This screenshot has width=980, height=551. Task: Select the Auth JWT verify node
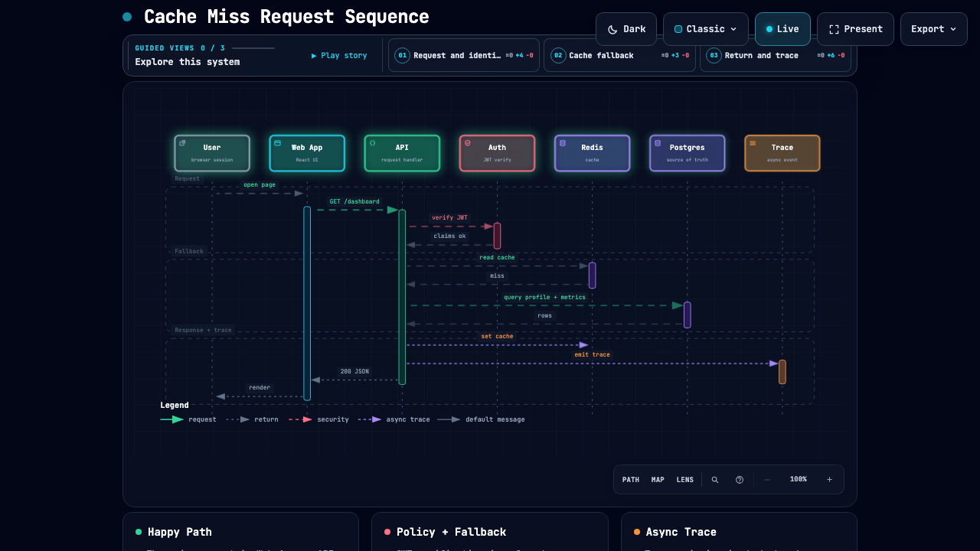pyautogui.click(x=497, y=153)
